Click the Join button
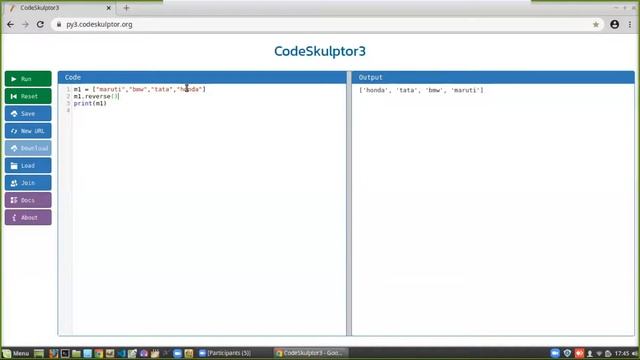The height and width of the screenshot is (360, 640). pyautogui.click(x=28, y=183)
